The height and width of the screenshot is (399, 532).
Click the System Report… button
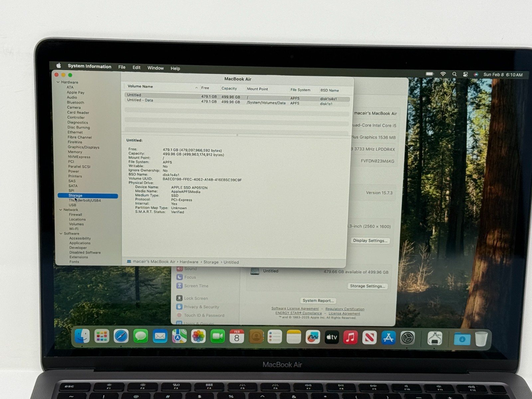point(318,301)
